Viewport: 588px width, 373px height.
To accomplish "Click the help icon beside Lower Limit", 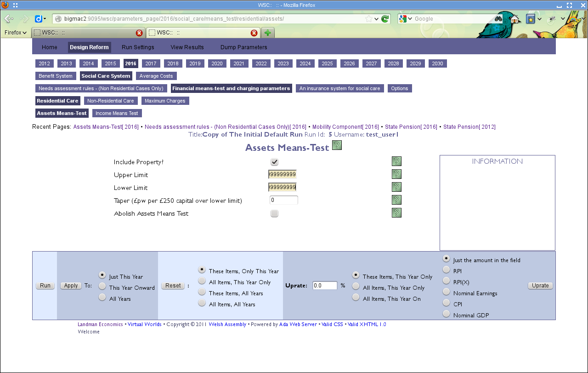I will pyautogui.click(x=396, y=187).
